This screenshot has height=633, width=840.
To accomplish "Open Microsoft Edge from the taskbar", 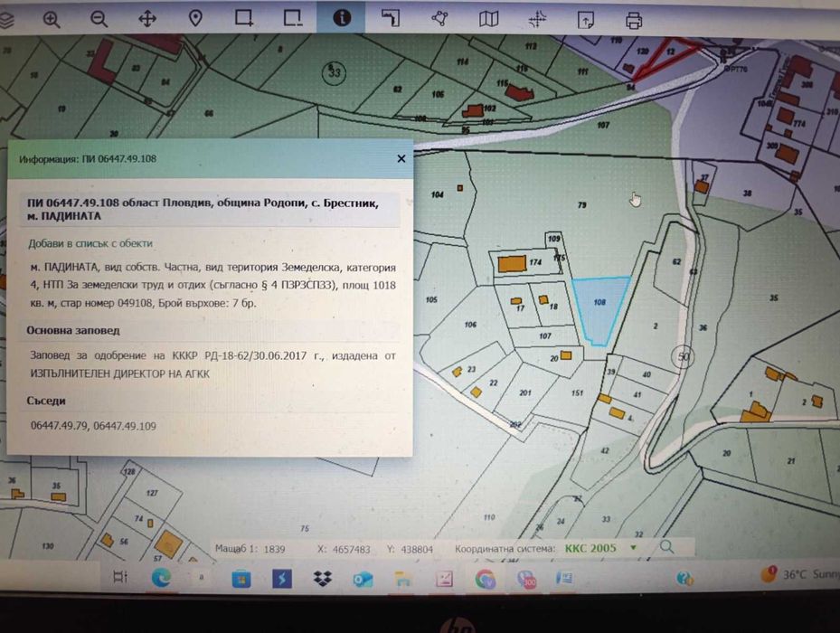I will [161, 578].
